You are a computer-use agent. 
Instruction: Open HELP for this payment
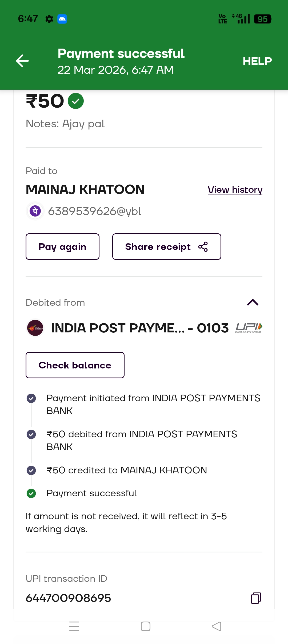tap(257, 61)
